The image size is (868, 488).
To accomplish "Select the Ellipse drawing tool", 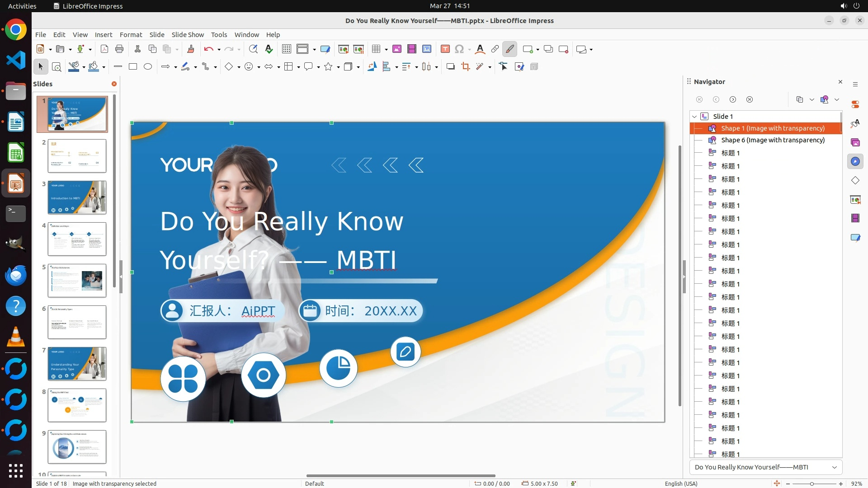I will click(148, 67).
